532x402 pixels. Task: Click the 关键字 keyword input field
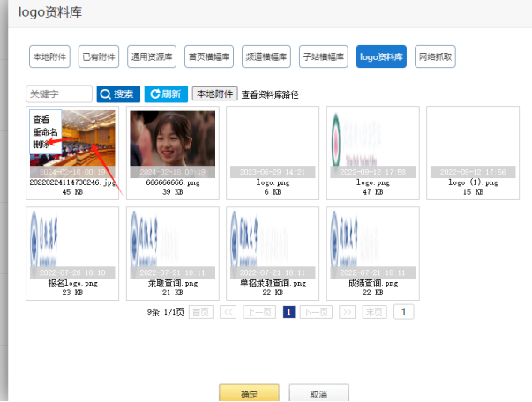coord(60,93)
